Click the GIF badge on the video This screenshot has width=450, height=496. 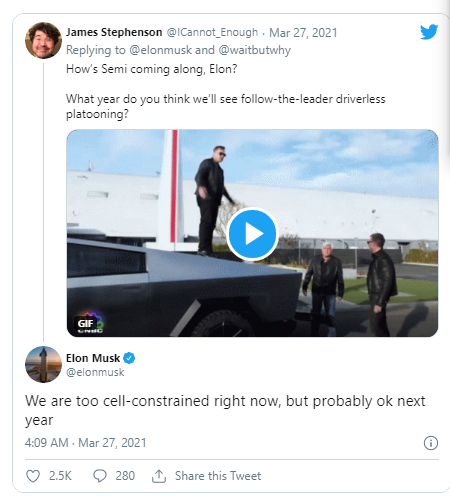tap(86, 323)
